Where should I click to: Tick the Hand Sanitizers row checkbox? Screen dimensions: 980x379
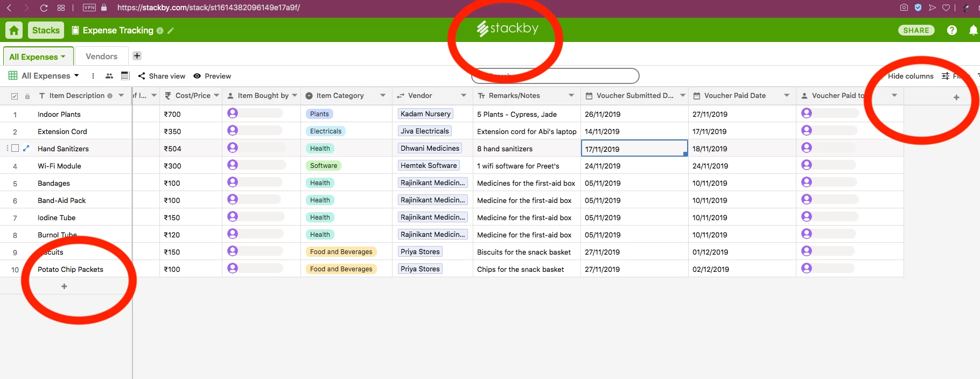15,148
